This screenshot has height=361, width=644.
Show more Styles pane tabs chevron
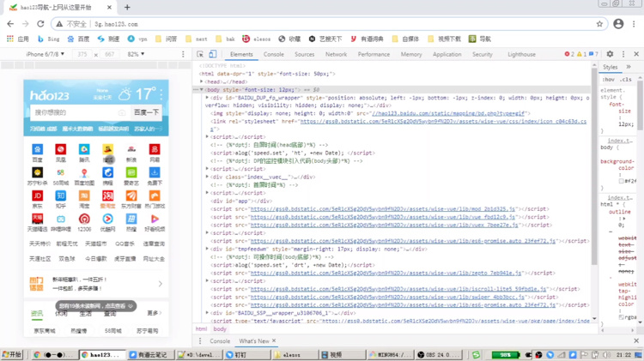629,67
